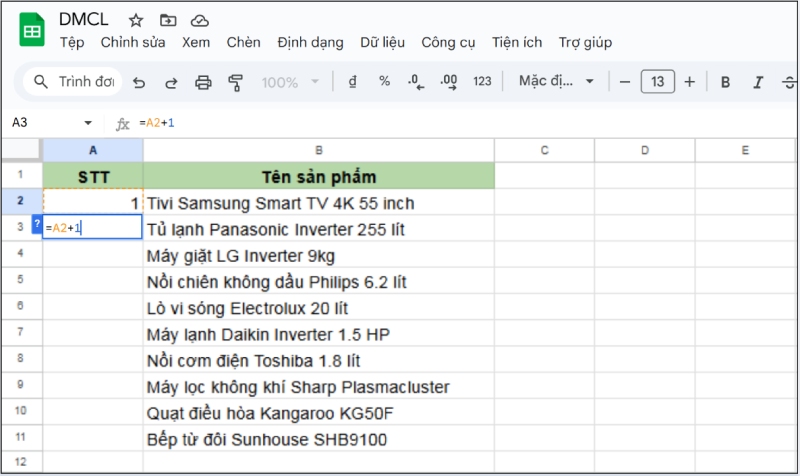
Task: Star the DMCL document
Action: point(136,20)
